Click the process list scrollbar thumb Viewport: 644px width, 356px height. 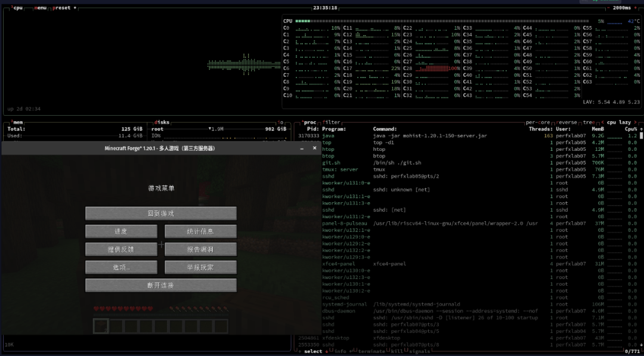point(641,135)
